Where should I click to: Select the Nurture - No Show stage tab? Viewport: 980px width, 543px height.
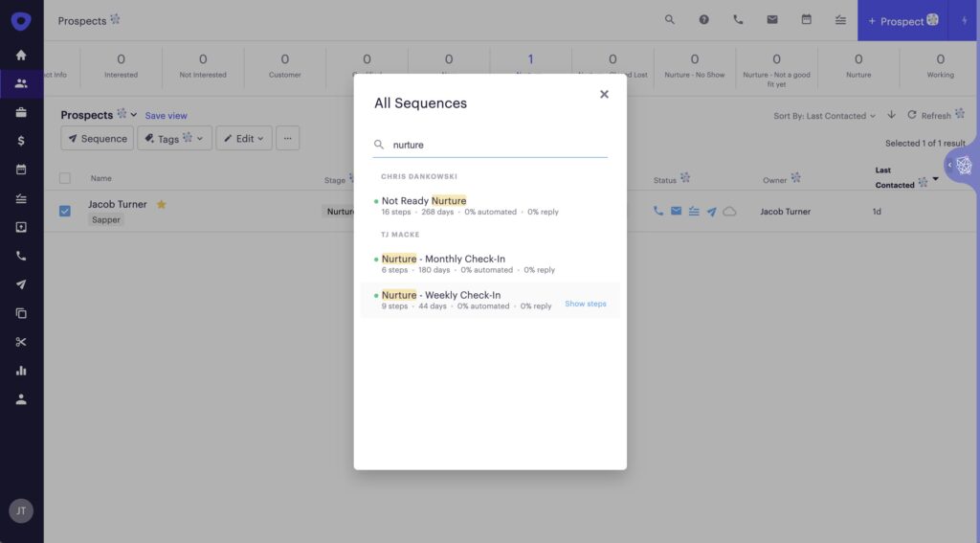[x=695, y=66]
